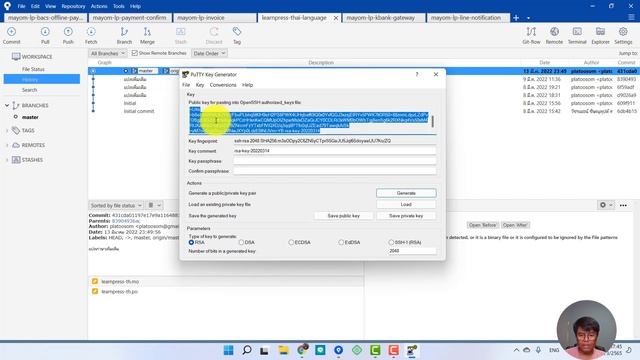
Task: Click help question mark in PuTTY dialog
Action: click(417, 74)
